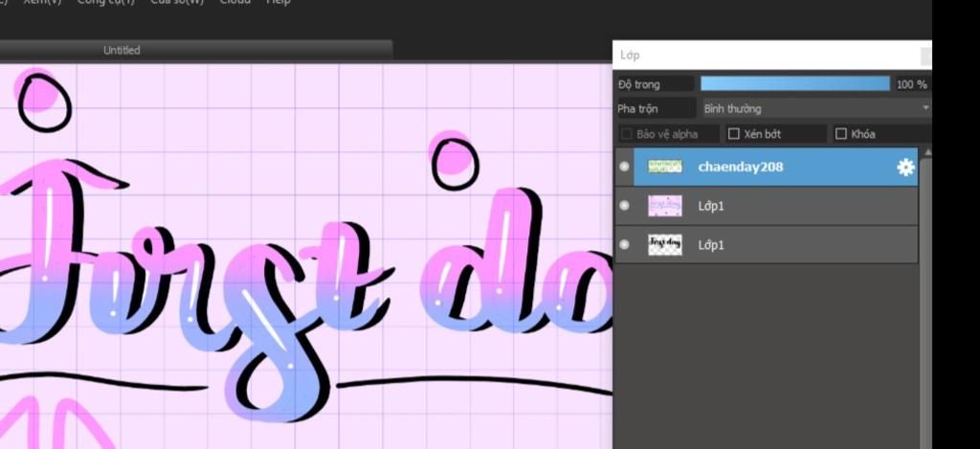Open the Cửa sổ(W) menu

pyautogui.click(x=177, y=2)
